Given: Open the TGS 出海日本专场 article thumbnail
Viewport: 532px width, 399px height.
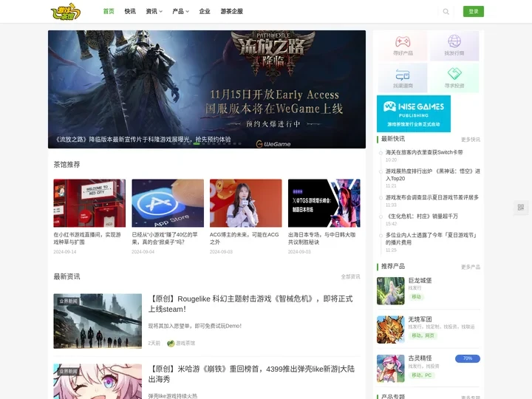Looking at the screenshot, I should click(324, 203).
